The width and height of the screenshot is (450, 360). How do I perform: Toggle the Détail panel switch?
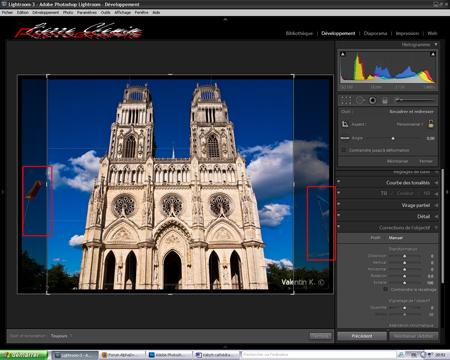(339, 216)
